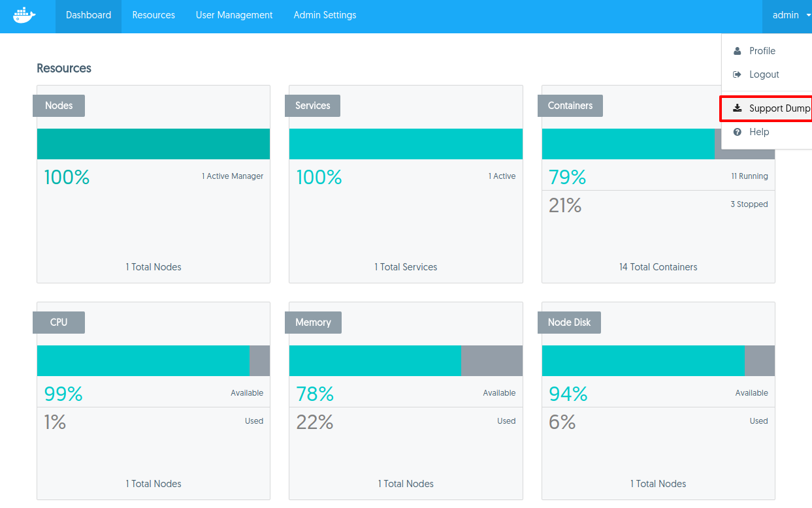Select the Containers card label
Image resolution: width=812 pixels, height=508 pixels.
pos(570,106)
